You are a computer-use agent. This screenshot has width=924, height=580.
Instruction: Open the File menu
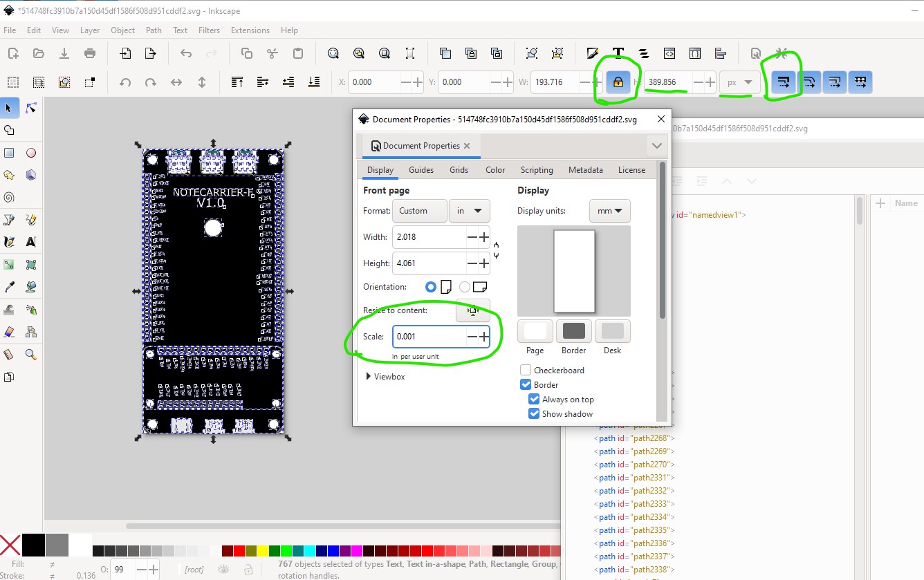(x=10, y=30)
